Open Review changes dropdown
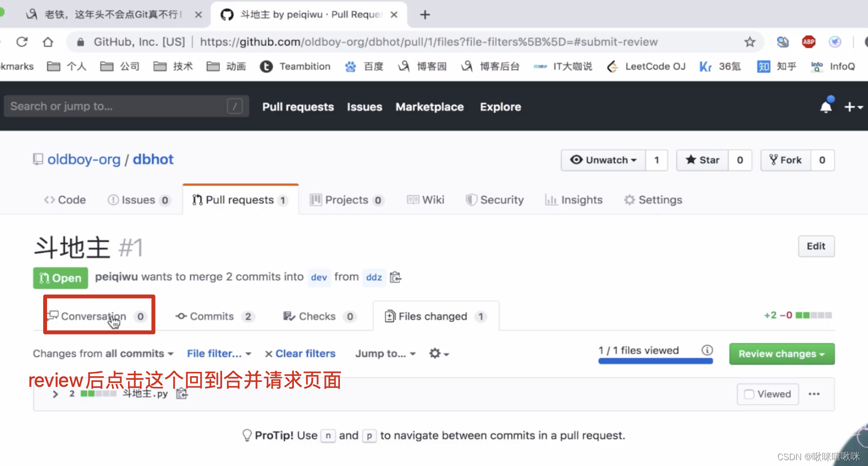 (x=782, y=354)
